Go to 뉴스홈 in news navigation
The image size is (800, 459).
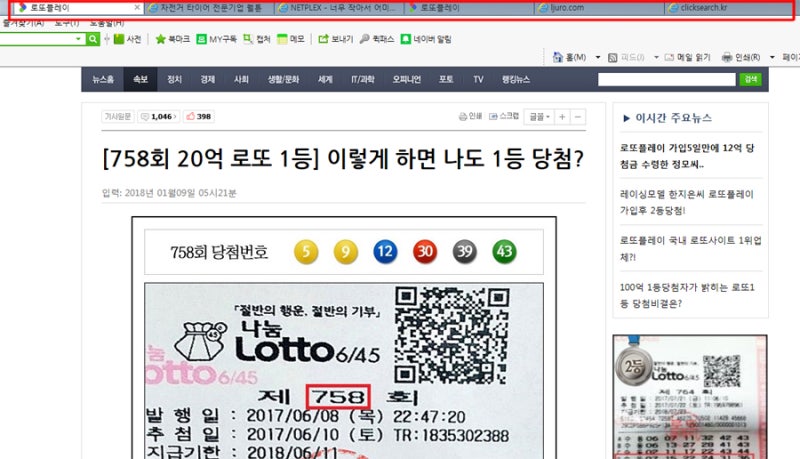tap(103, 80)
